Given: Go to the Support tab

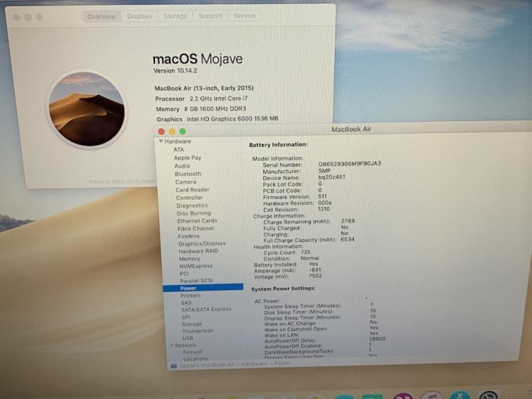Looking at the screenshot, I should click(210, 16).
